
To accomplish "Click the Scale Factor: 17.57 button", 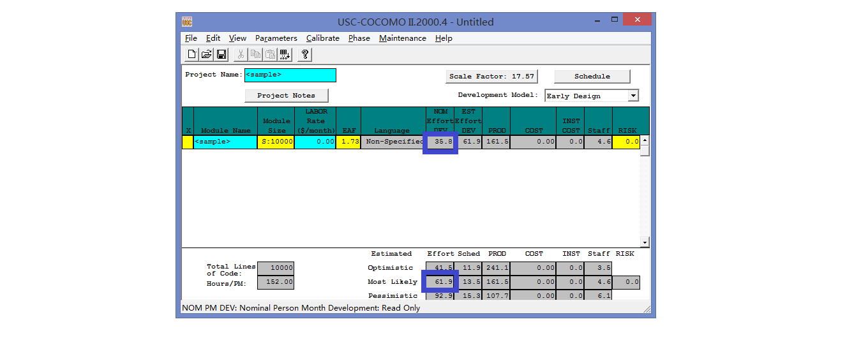I will click(491, 77).
